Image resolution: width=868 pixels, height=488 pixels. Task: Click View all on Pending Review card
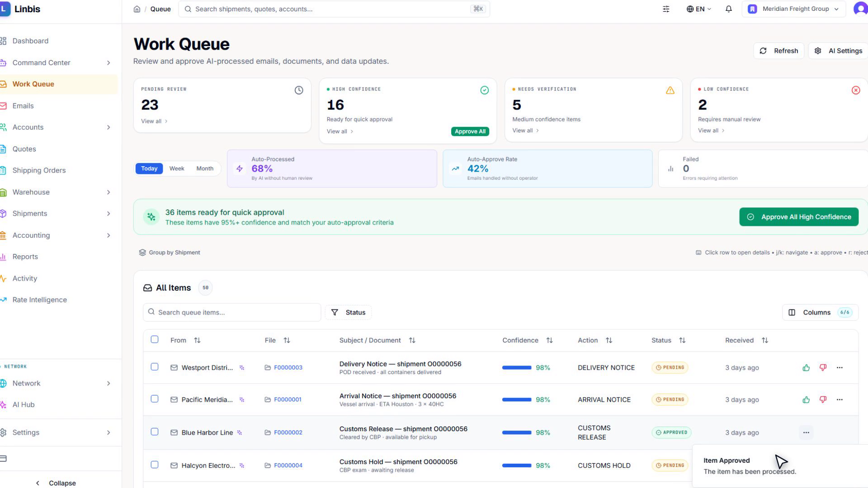tap(154, 122)
